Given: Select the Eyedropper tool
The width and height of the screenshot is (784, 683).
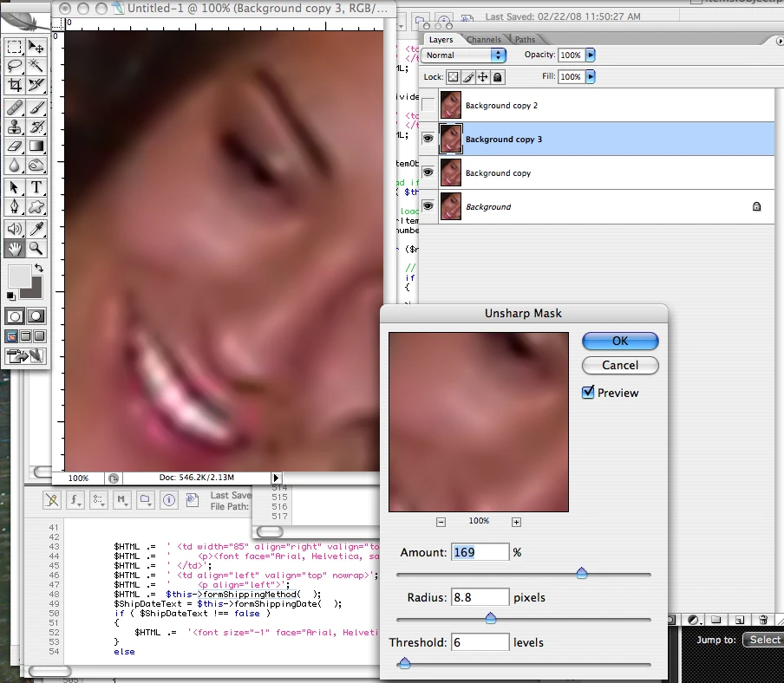Looking at the screenshot, I should (36, 229).
